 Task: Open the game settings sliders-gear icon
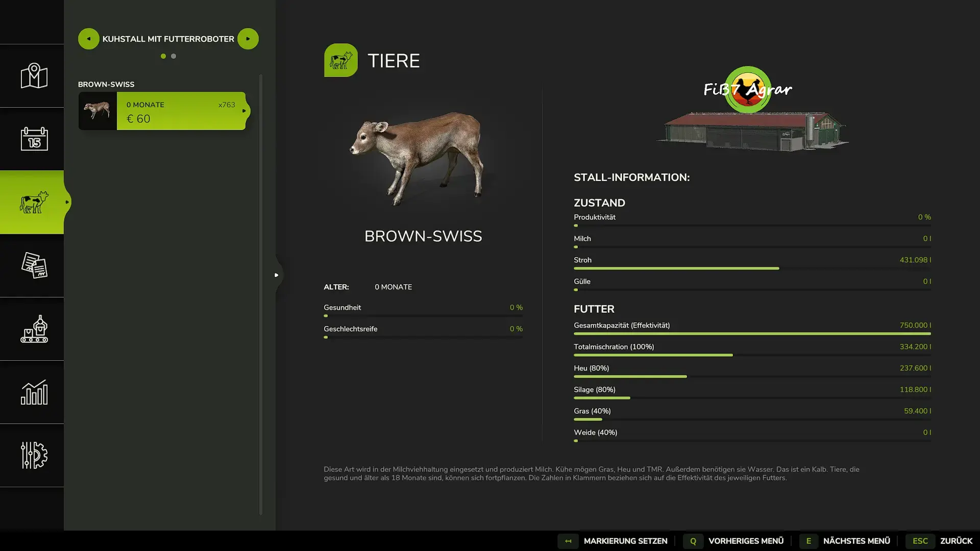click(34, 455)
